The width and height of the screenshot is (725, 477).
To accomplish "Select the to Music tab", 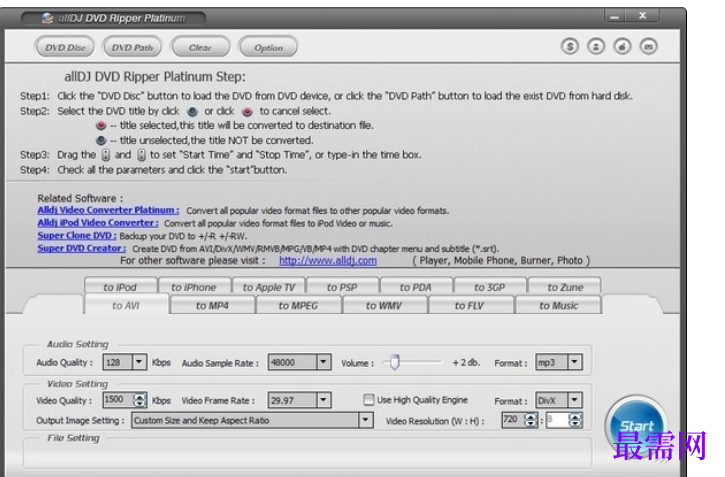I will [x=559, y=305].
